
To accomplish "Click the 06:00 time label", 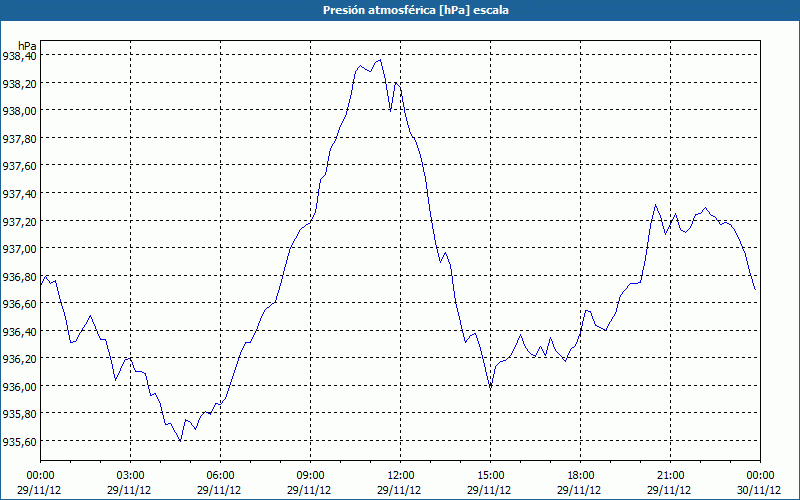I will pos(220,476).
